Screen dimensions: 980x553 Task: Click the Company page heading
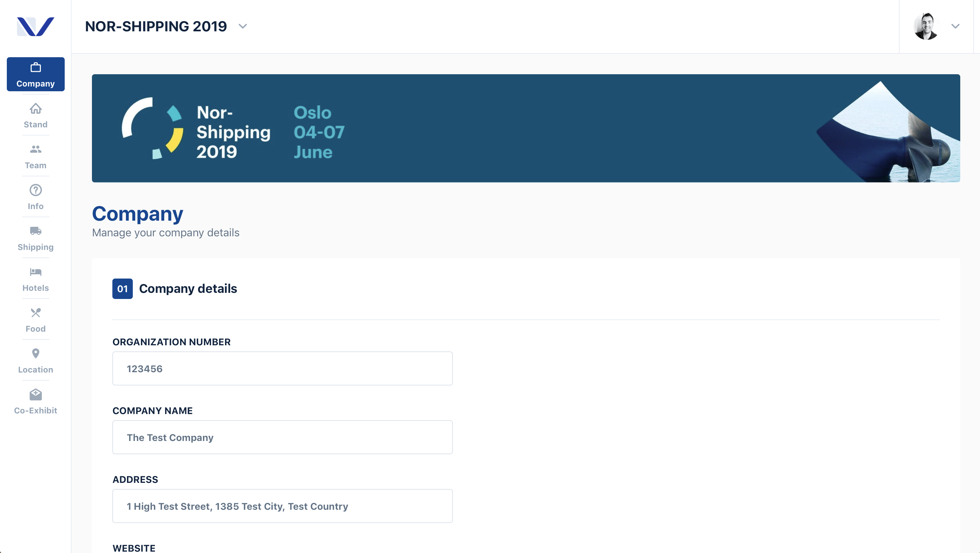(137, 214)
